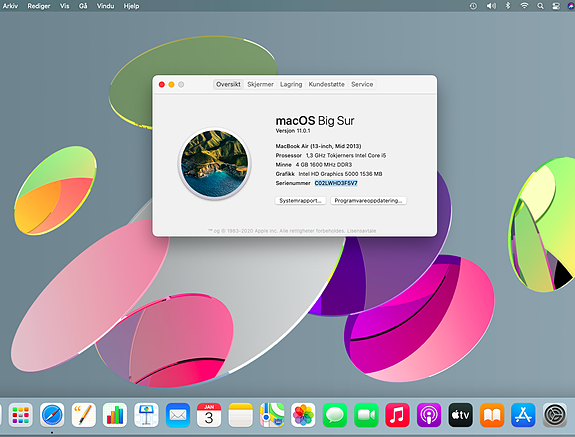The width and height of the screenshot is (575, 437).
Task: Open Safari from the dock
Action: [52, 415]
